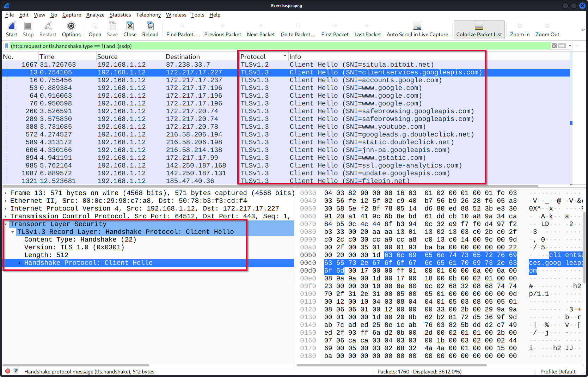Select packet 572 googleads.g.doubleclick.net row

click(x=286, y=134)
